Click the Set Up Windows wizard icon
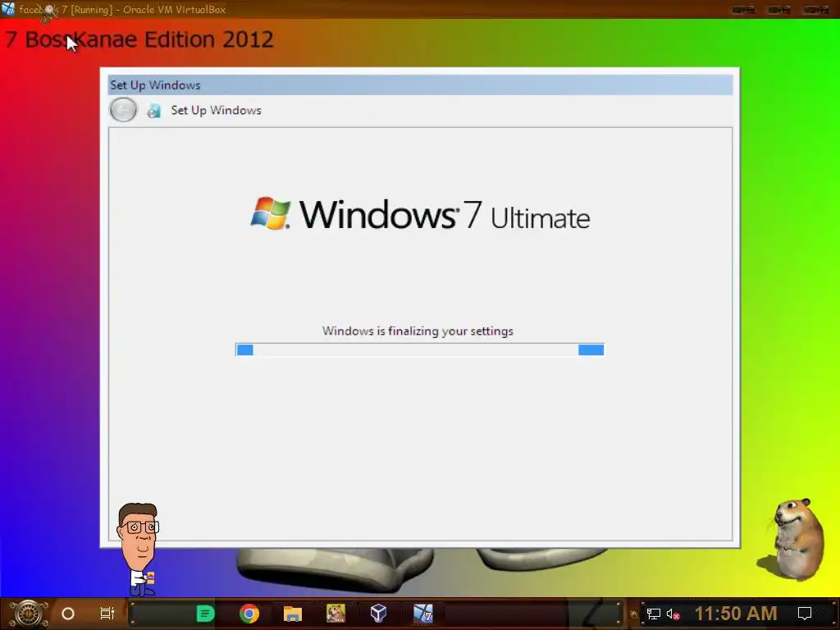This screenshot has width=840, height=630. pyautogui.click(x=153, y=111)
